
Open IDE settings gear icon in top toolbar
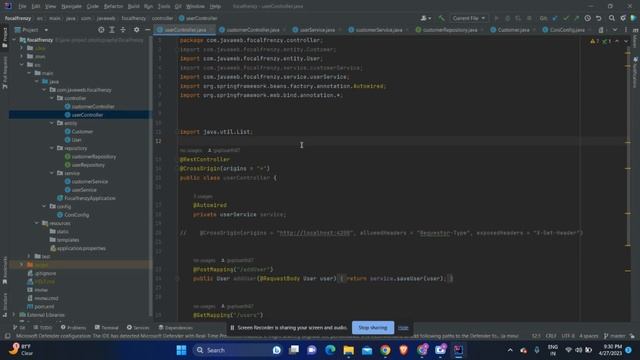(x=623, y=18)
